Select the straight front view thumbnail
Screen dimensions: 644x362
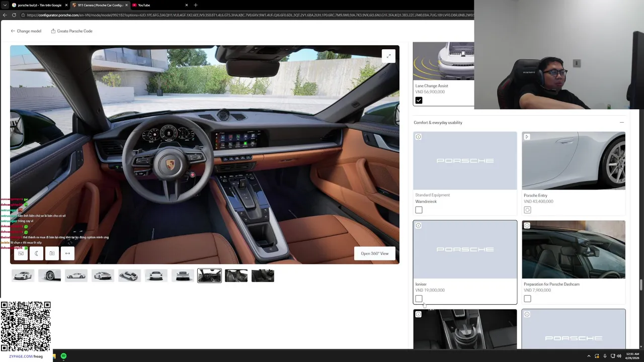(156, 276)
